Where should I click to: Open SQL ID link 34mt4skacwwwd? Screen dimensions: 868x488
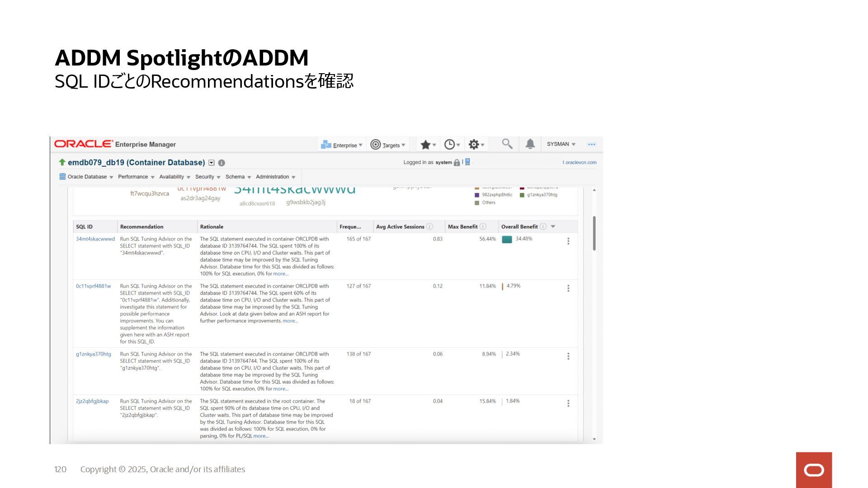(95, 239)
